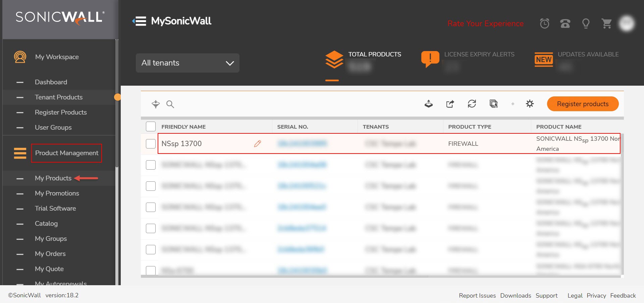This screenshot has height=303, width=644.
Task: Collapse the sidebar with the hamburger menu icon
Action: (x=139, y=21)
